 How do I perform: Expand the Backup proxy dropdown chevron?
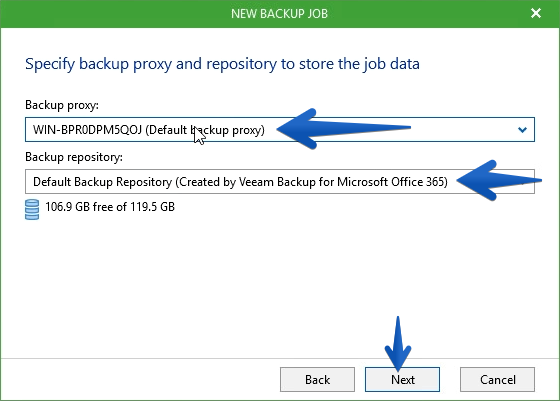tap(522, 130)
